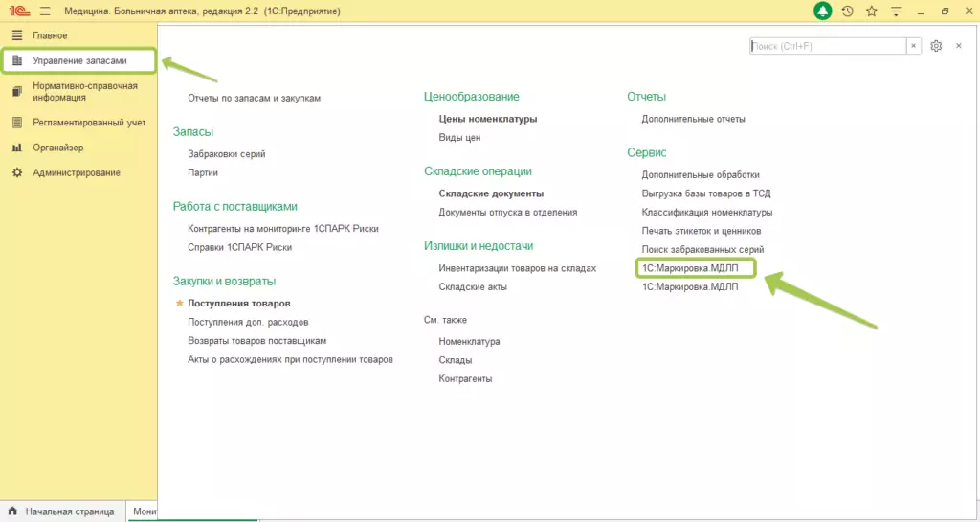Open Инвентаризации товаров на складах
The width and height of the screenshot is (980, 522).
(x=517, y=268)
